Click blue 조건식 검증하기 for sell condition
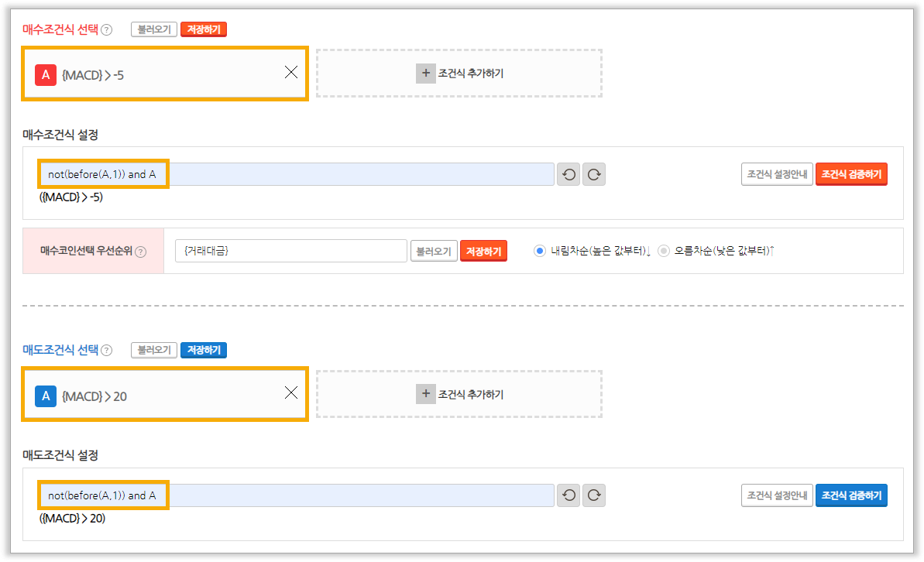The height and width of the screenshot is (562, 924). tap(851, 495)
